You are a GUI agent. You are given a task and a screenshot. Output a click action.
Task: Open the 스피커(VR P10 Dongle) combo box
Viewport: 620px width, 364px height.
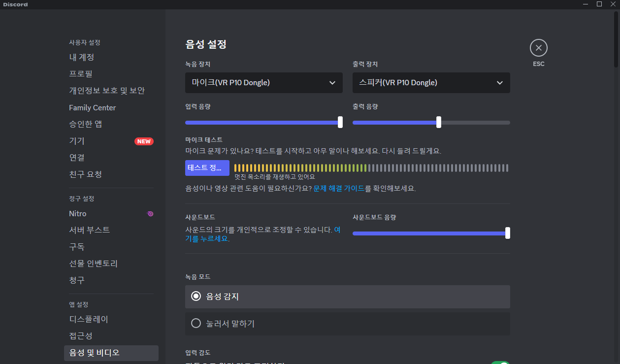tap(431, 83)
